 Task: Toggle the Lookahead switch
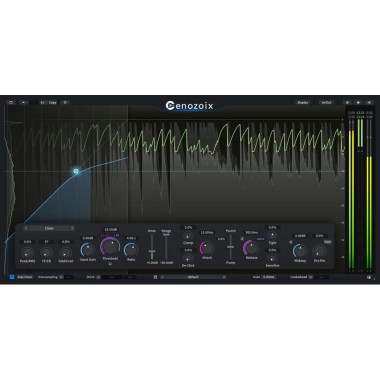[x=311, y=277]
